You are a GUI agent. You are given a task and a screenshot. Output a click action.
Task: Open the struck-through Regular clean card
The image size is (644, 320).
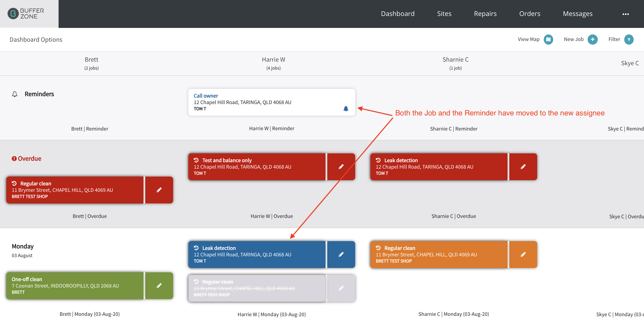click(257, 288)
